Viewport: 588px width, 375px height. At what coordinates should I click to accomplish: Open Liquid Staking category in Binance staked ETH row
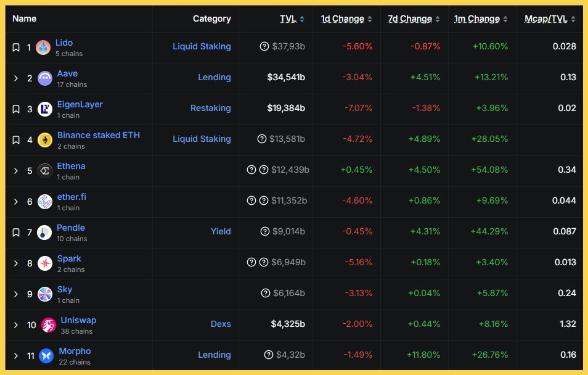202,139
